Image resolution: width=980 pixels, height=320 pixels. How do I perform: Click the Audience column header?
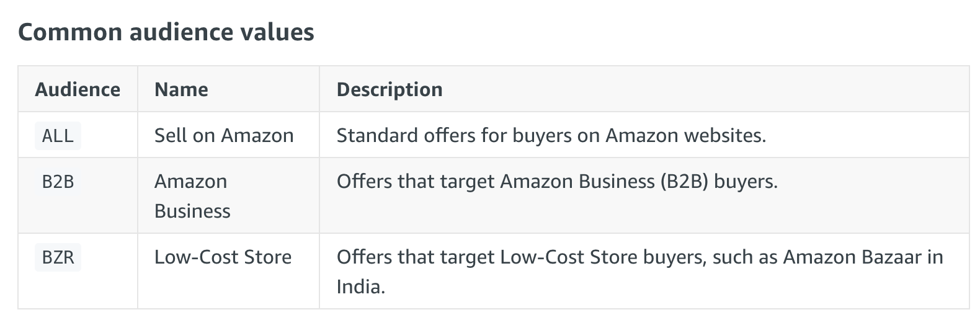[78, 89]
